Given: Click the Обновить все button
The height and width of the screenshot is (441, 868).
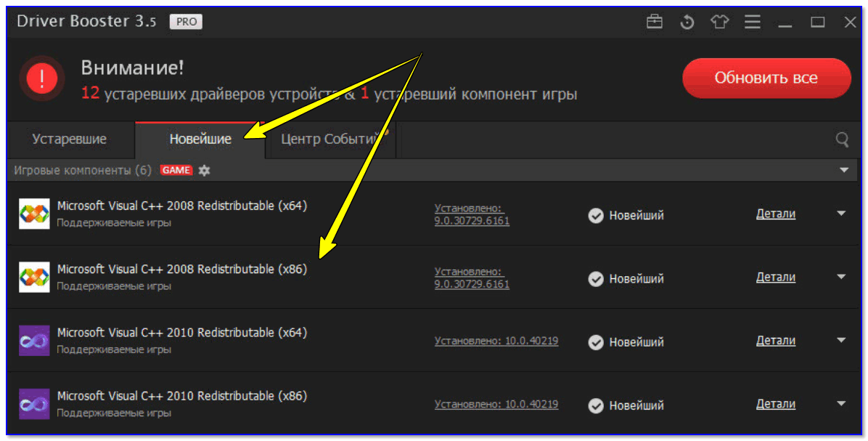Looking at the screenshot, I should [766, 78].
